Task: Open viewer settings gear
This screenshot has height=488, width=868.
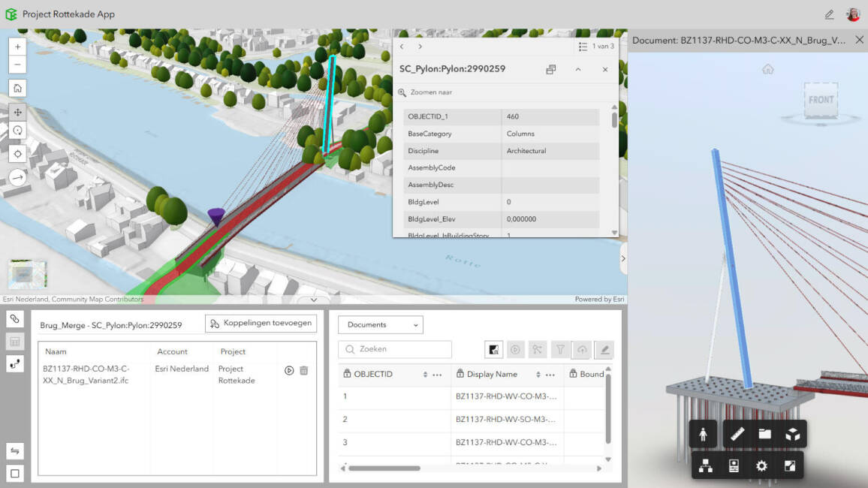Action: click(761, 466)
